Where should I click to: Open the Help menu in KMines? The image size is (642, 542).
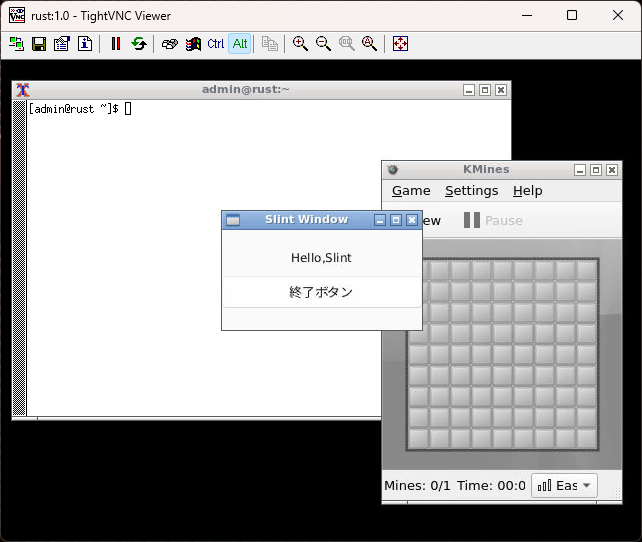click(527, 191)
